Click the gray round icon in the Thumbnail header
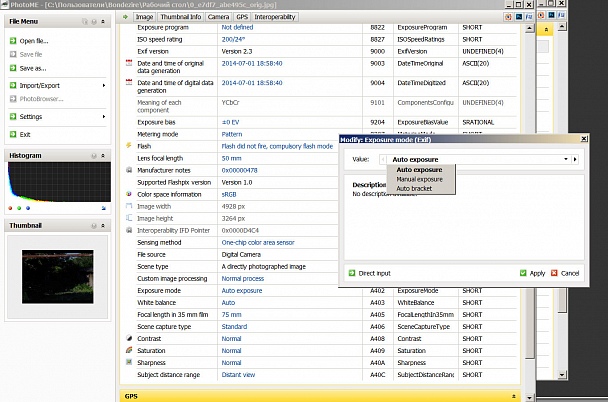Viewport: 608px width, 402px height. (94, 226)
